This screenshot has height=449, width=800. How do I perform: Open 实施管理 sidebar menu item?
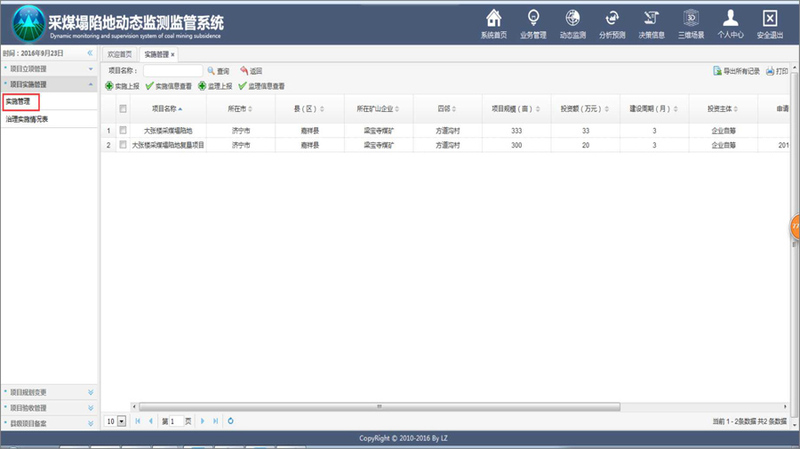tap(18, 102)
